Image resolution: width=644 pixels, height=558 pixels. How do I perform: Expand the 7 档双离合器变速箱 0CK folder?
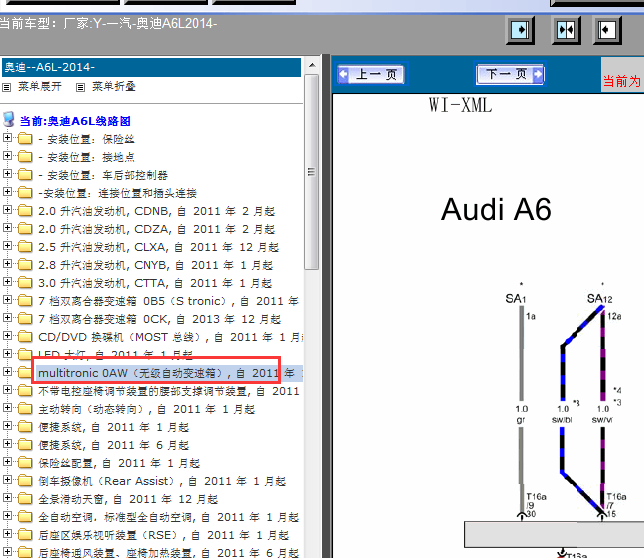click(7, 318)
